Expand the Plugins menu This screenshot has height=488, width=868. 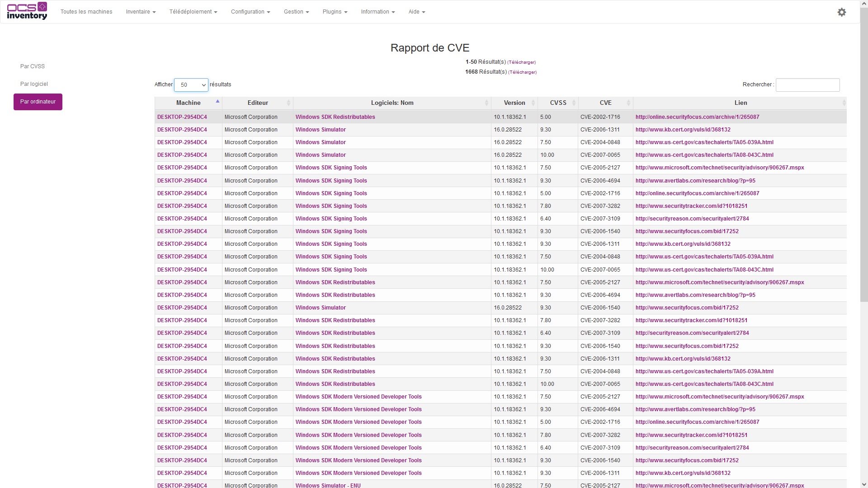(x=335, y=12)
